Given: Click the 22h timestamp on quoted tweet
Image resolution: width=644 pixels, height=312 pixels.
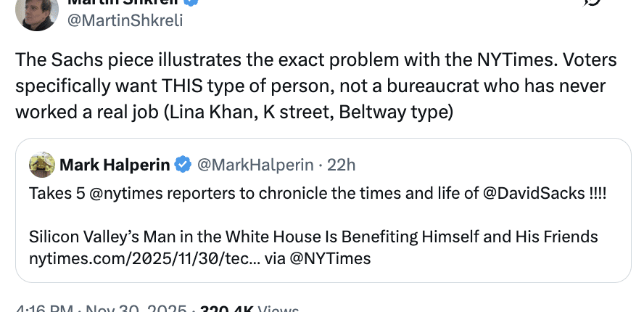Looking at the screenshot, I should [341, 165].
